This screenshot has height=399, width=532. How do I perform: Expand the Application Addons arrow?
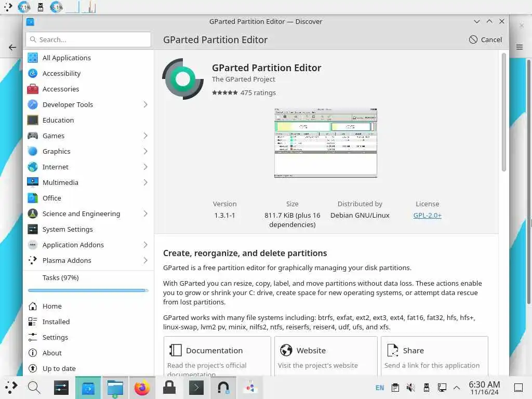point(145,245)
